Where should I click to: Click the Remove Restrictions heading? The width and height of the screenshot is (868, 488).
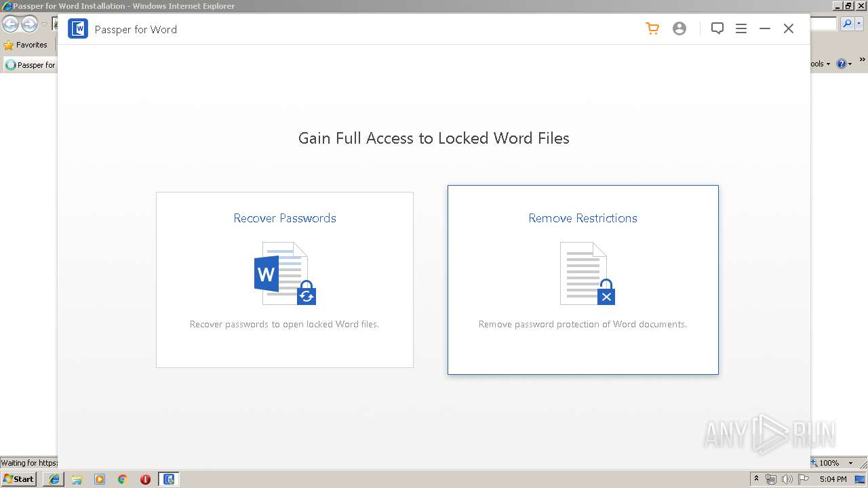583,218
